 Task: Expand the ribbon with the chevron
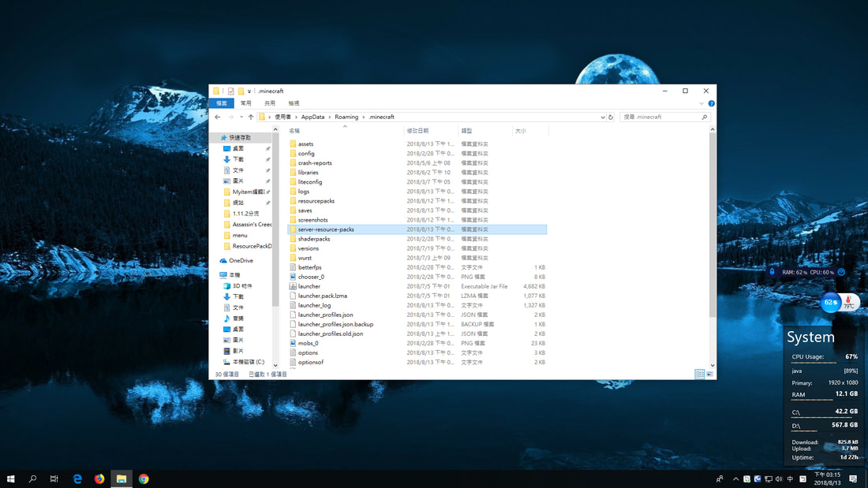(702, 103)
